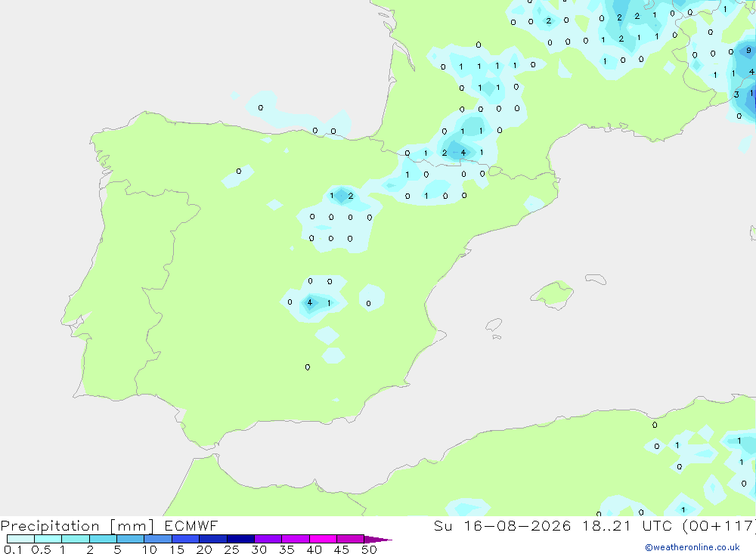Select the 1–2 mm legend color swatch
This screenshot has height=554, width=756.
coord(76,539)
